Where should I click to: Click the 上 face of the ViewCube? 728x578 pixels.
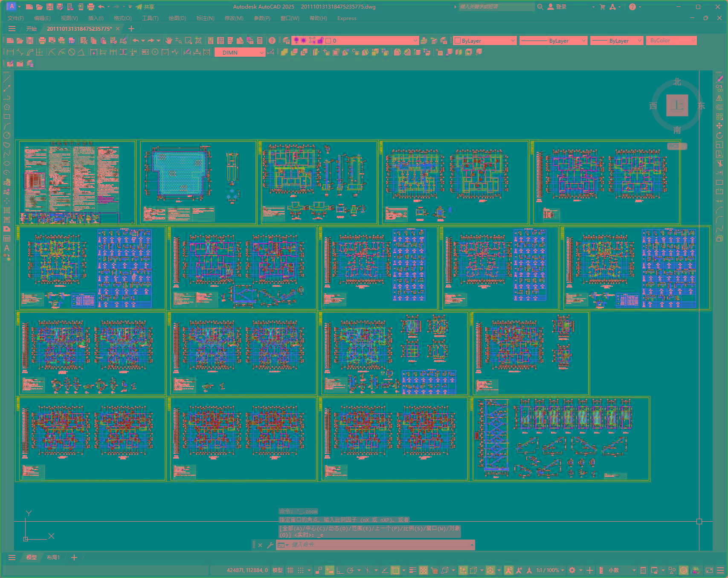pos(677,105)
